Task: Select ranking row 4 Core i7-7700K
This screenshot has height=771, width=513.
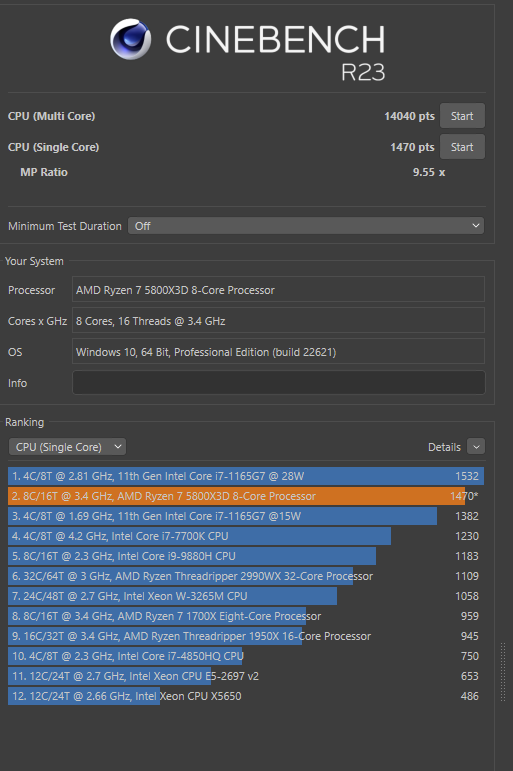Action: [x=246, y=536]
